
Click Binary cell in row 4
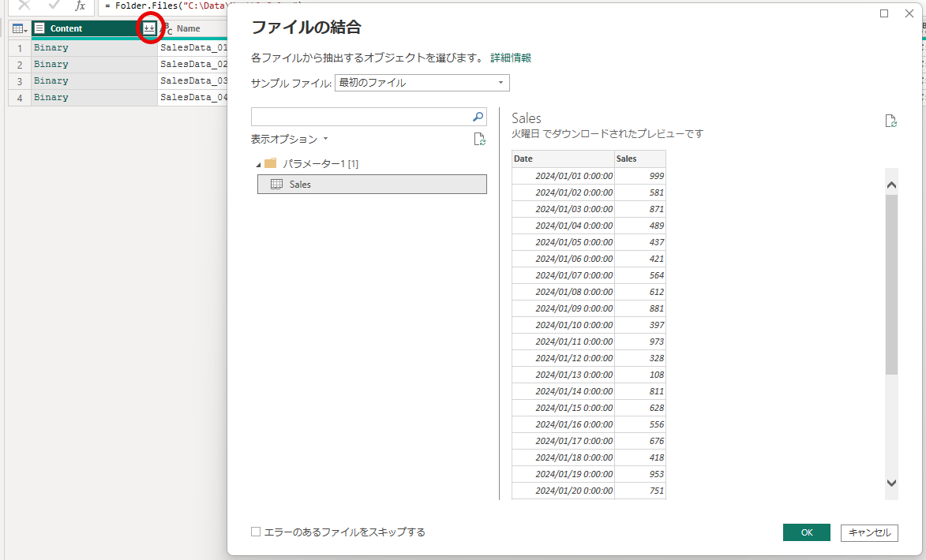click(x=95, y=97)
